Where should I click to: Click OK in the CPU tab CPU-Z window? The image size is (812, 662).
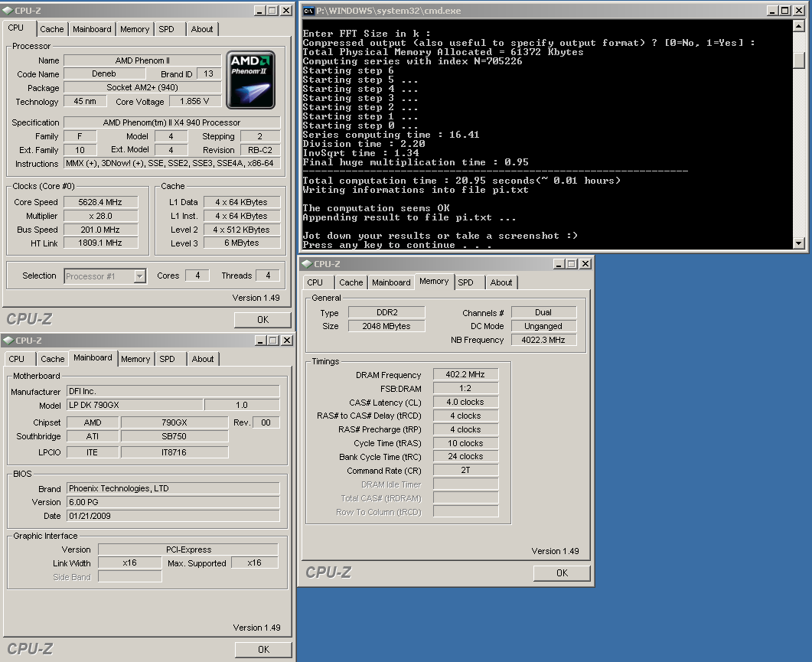(x=263, y=320)
